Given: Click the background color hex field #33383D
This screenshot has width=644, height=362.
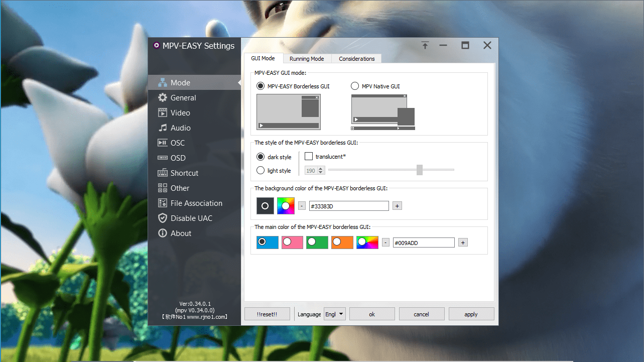Looking at the screenshot, I should click(349, 206).
